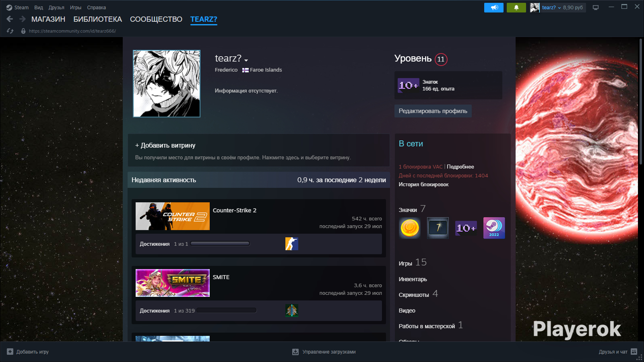This screenshot has width=644, height=362.
Task: Switch to the МАГАЗИН tab
Action: [48, 19]
